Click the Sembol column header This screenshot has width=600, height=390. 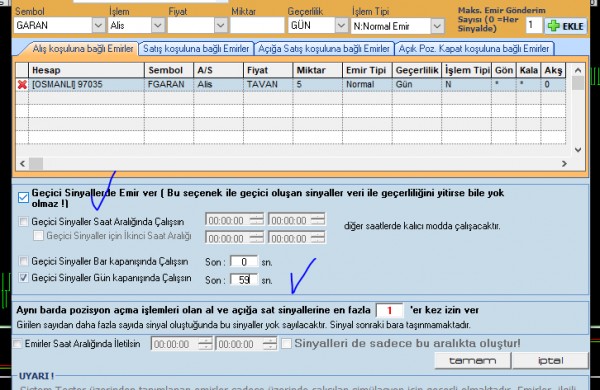169,70
